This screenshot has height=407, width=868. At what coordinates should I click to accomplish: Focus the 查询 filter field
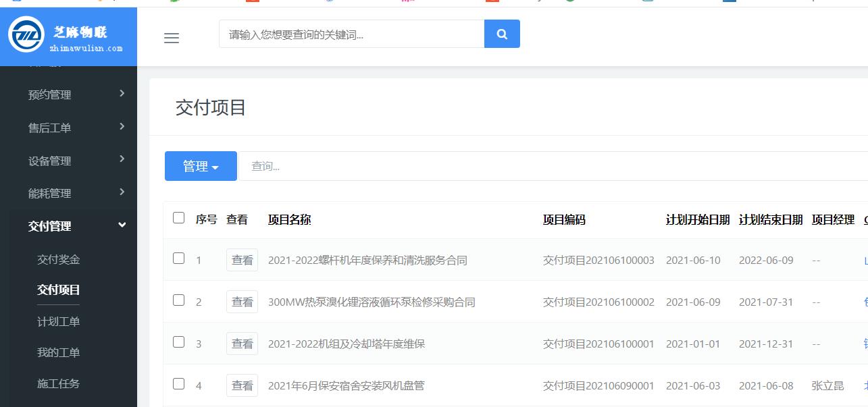tap(540, 166)
